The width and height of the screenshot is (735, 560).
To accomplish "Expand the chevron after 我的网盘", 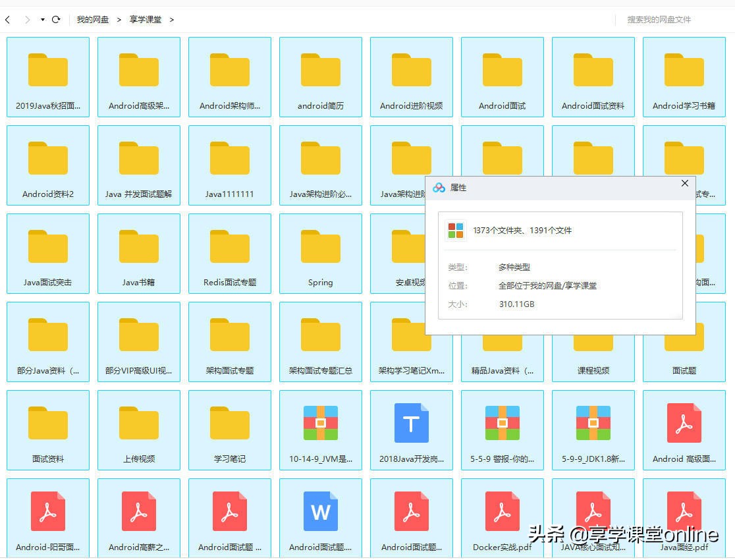I will coord(119,20).
